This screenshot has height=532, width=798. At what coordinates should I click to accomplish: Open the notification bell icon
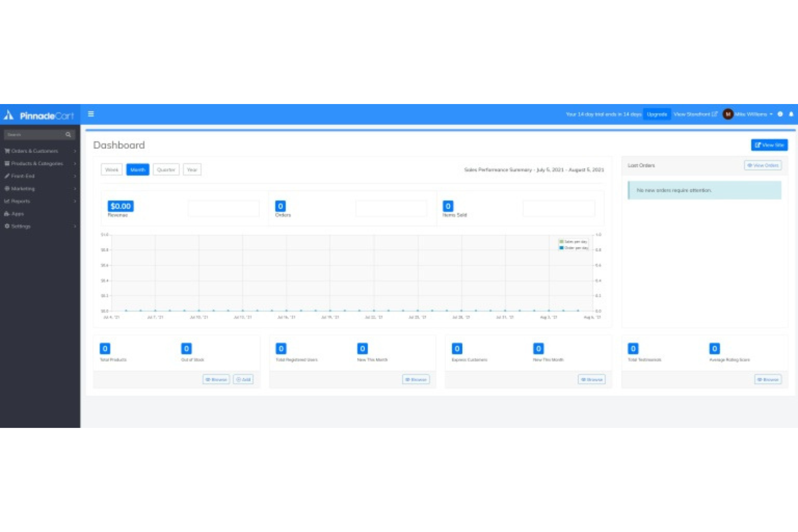coord(790,114)
